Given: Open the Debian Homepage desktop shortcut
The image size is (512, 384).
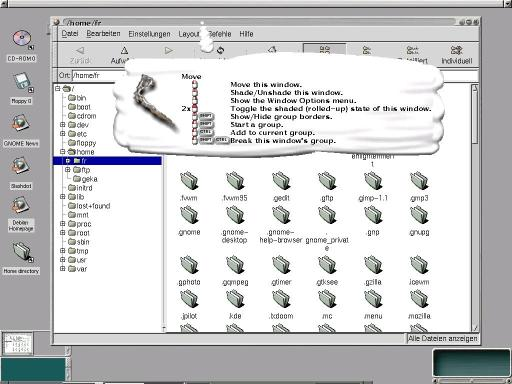Looking at the screenshot, I should pos(21,206).
